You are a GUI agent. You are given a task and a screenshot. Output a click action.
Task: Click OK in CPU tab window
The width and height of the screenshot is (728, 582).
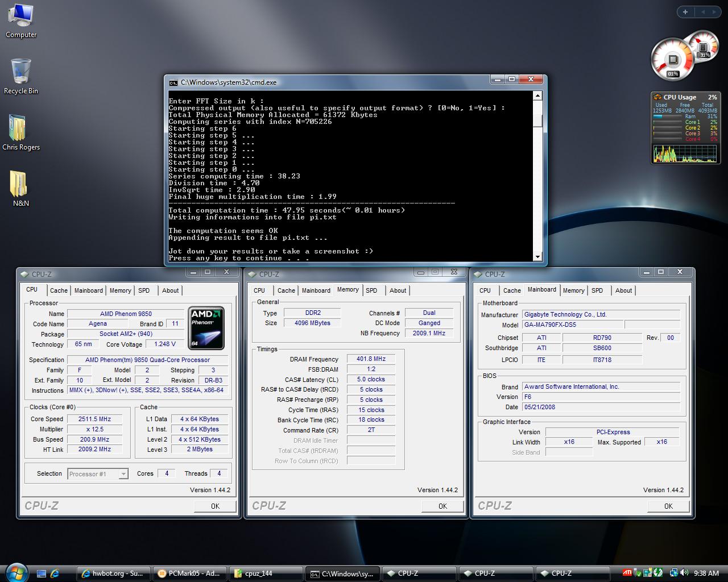215,506
